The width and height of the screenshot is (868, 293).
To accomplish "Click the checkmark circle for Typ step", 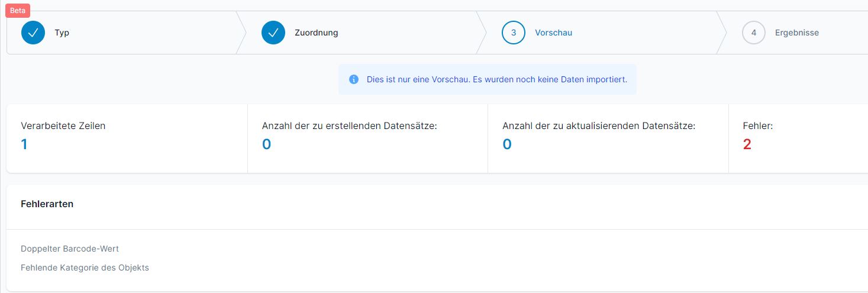I will coord(33,33).
